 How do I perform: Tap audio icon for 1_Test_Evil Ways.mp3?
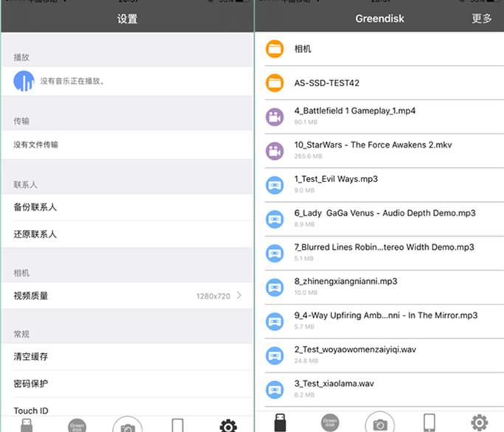[275, 185]
